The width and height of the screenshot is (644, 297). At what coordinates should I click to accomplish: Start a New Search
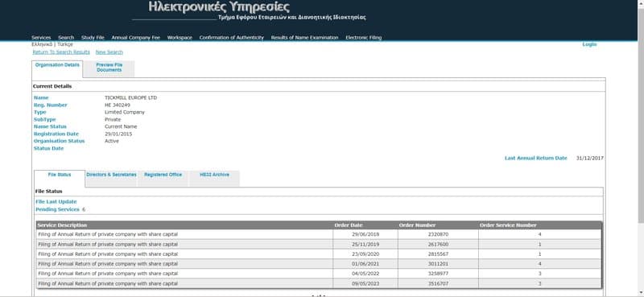pos(109,52)
